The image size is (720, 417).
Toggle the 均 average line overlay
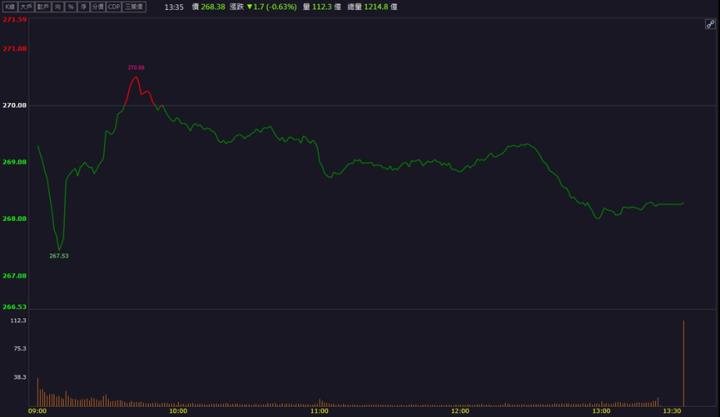(x=58, y=6)
